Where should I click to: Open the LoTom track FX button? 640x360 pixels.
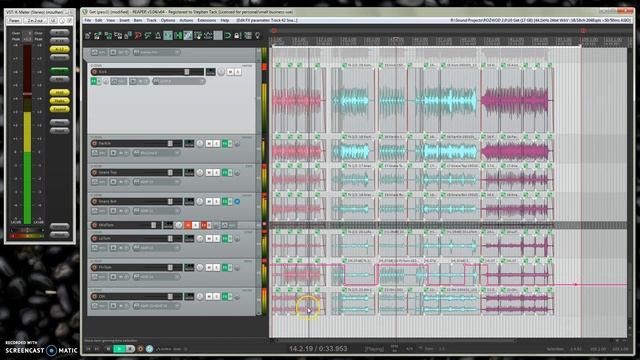tap(225, 238)
